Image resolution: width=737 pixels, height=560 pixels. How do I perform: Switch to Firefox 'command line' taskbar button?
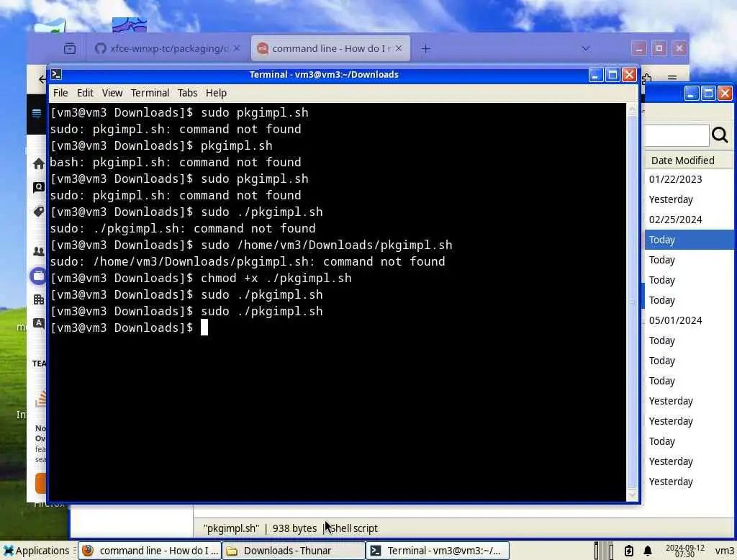point(150,551)
